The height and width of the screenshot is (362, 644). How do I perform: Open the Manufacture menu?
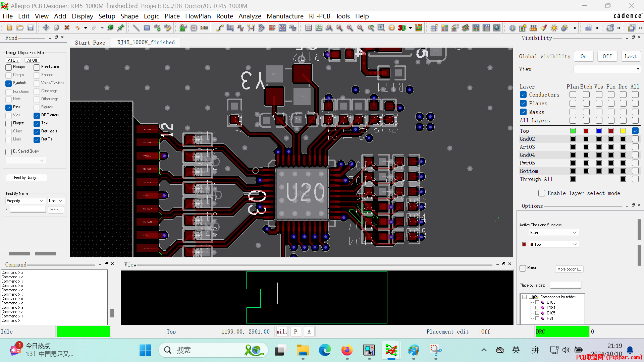pyautogui.click(x=285, y=16)
